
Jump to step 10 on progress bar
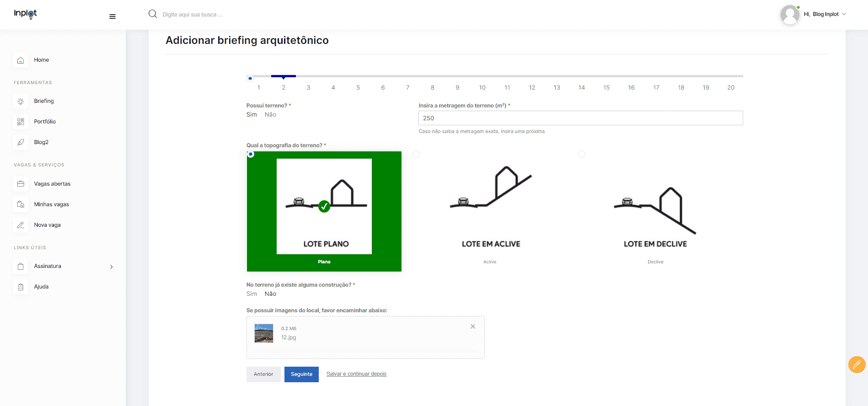(x=482, y=87)
